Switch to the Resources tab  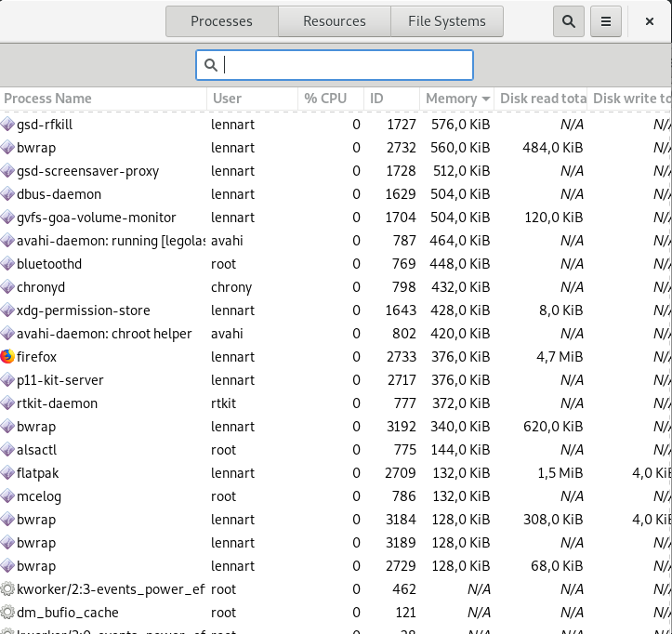(x=335, y=21)
